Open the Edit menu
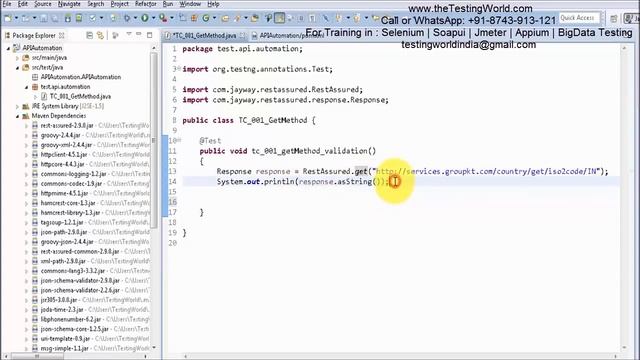640x360 pixels. tap(23, 4)
